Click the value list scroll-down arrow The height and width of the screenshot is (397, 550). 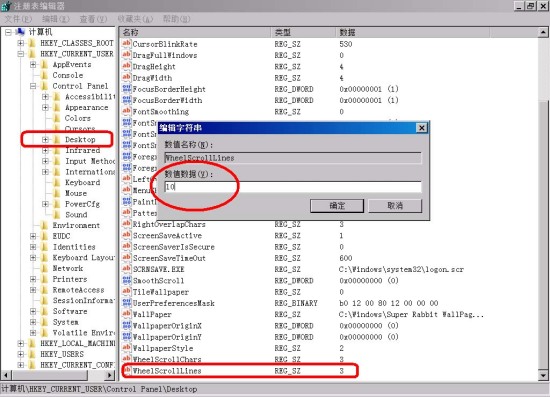(543, 376)
